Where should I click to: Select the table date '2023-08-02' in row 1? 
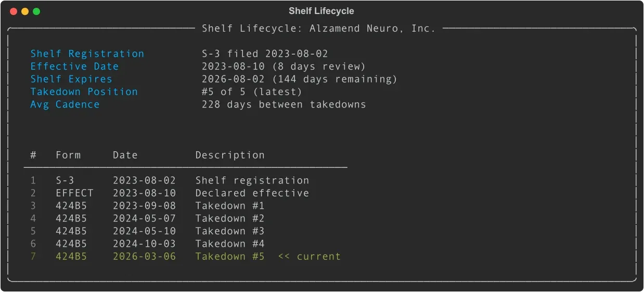(x=145, y=180)
